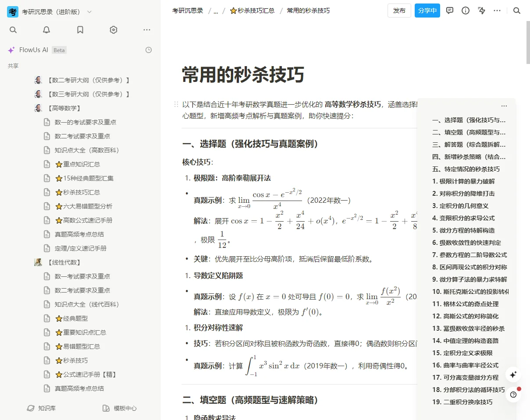The height and width of the screenshot is (420, 530).
Task: Click the lightning updates icon in top bar
Action: (x=481, y=11)
